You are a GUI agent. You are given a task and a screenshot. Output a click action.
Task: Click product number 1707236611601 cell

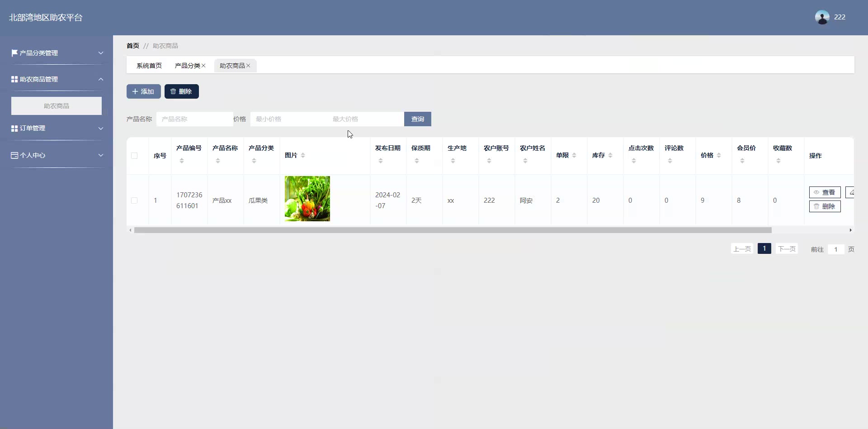point(189,200)
